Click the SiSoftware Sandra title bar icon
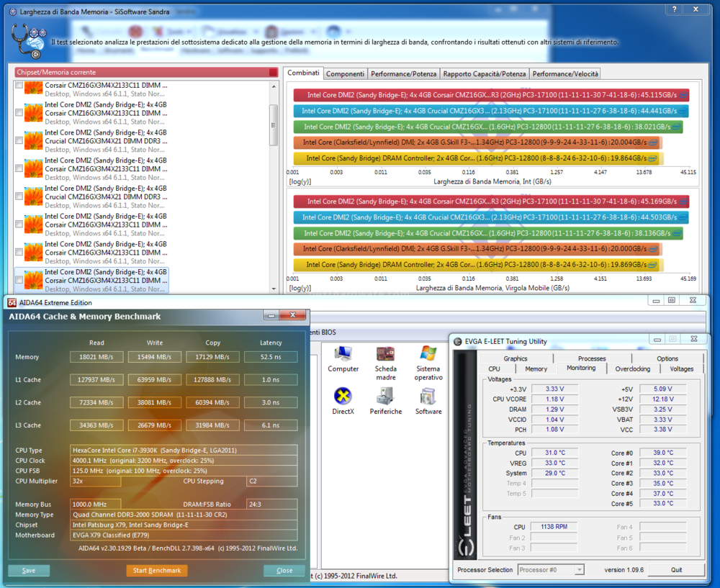Image resolution: width=720 pixels, height=588 pixels. pos(13,12)
